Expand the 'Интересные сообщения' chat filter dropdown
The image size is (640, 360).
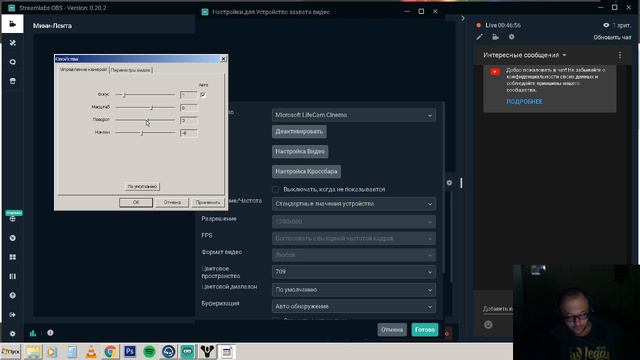[525, 55]
